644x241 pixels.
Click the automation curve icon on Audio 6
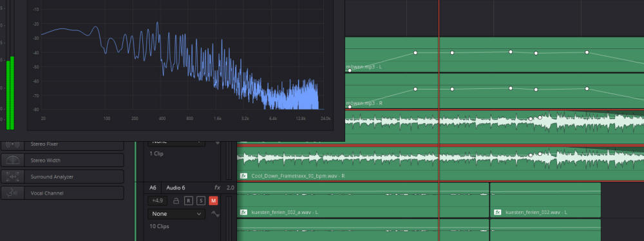pos(215,214)
